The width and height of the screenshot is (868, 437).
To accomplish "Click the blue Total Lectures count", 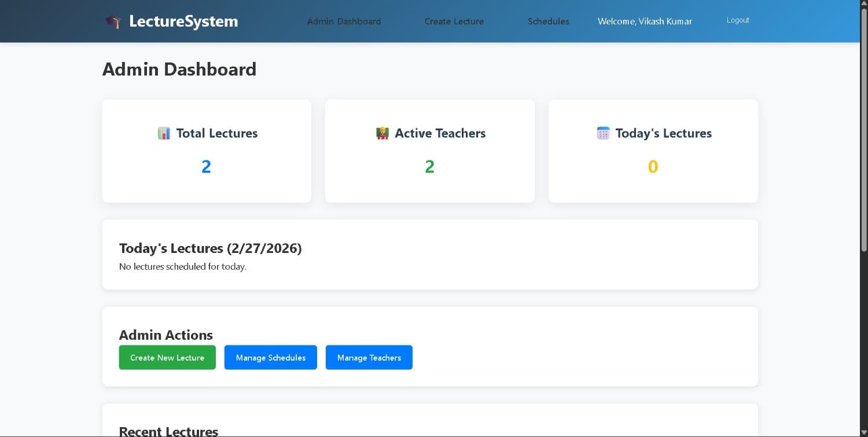I will [206, 167].
